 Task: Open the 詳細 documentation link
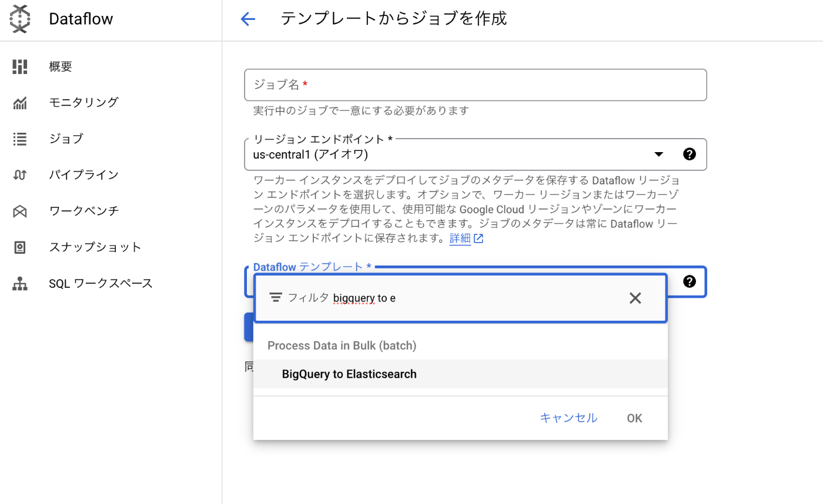[x=466, y=238]
